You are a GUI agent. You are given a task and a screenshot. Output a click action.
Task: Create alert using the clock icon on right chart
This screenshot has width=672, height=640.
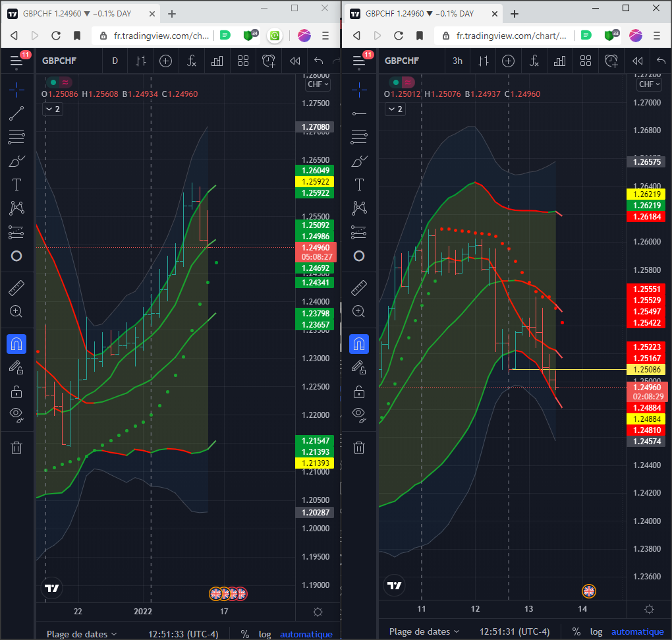611,61
